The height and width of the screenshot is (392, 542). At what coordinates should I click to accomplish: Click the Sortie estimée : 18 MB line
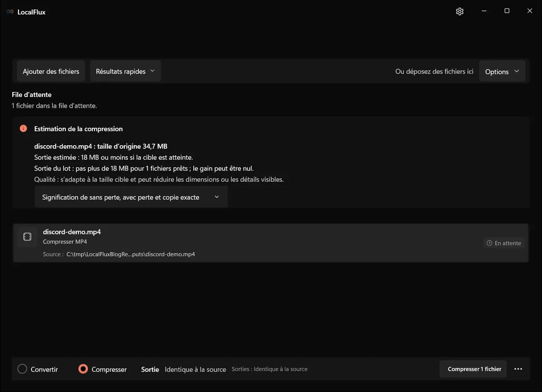[x=113, y=157]
